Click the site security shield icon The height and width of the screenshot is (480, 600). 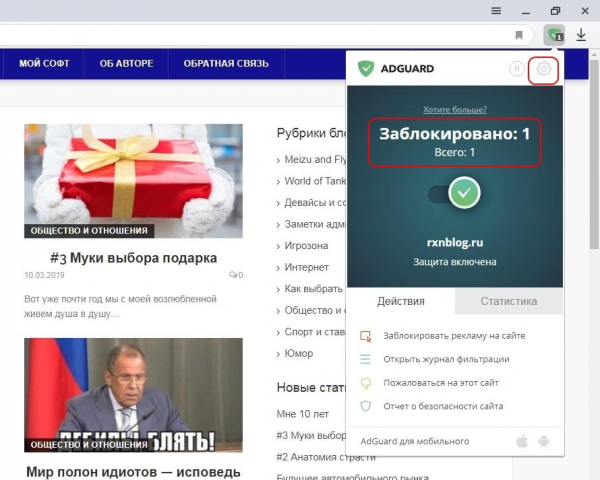click(x=366, y=406)
